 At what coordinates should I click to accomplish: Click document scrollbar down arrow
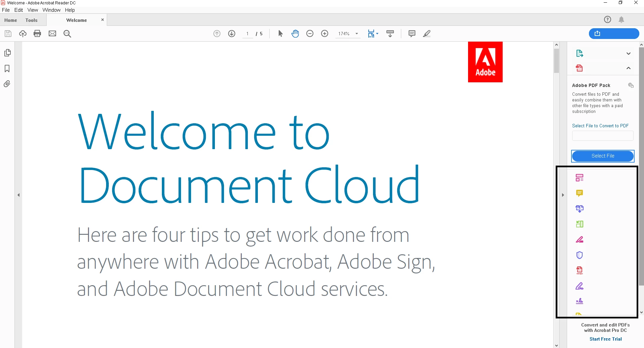556,345
